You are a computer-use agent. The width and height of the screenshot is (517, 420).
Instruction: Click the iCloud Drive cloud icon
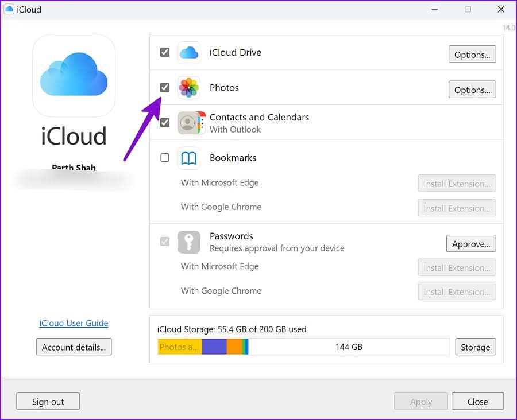click(189, 53)
